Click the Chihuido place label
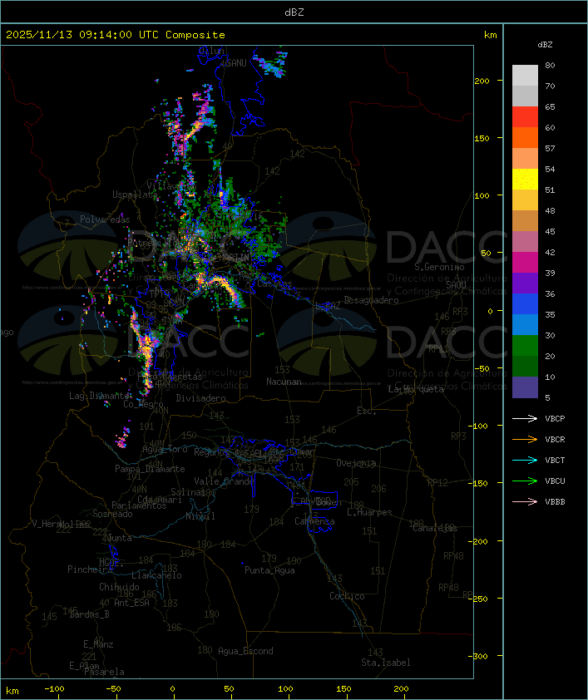This screenshot has width=588, height=700. [119, 587]
